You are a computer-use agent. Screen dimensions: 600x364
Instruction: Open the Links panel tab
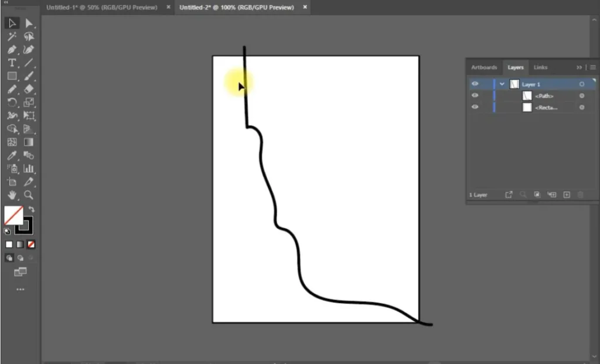pyautogui.click(x=541, y=67)
